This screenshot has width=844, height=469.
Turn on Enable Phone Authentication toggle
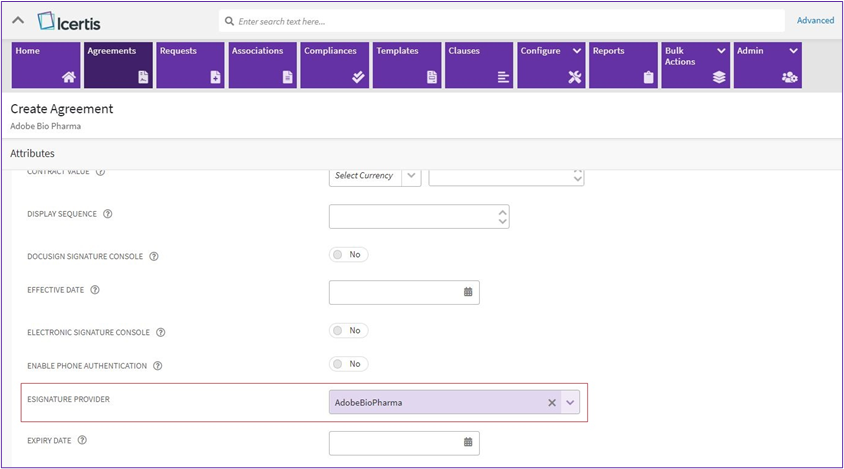(348, 364)
